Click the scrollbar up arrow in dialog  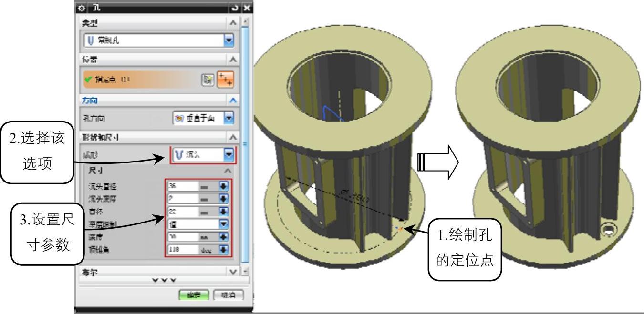(x=246, y=22)
